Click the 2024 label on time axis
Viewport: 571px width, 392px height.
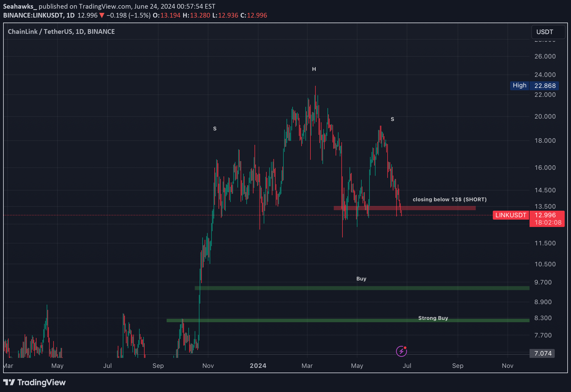pyautogui.click(x=258, y=365)
